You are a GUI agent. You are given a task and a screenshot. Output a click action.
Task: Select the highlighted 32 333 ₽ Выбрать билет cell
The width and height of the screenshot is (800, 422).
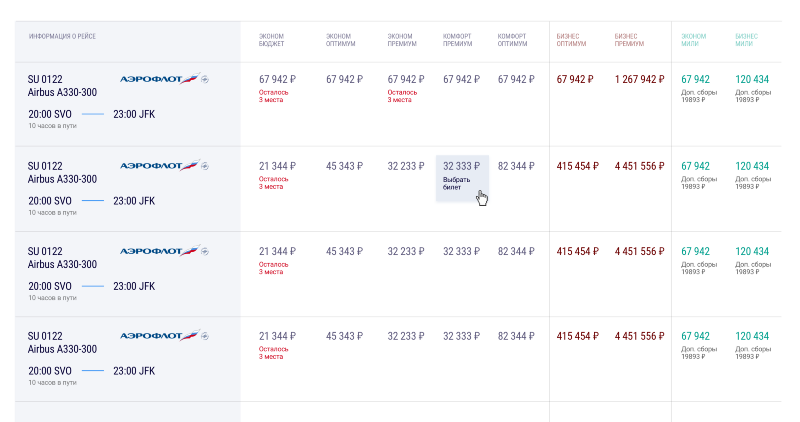click(462, 178)
